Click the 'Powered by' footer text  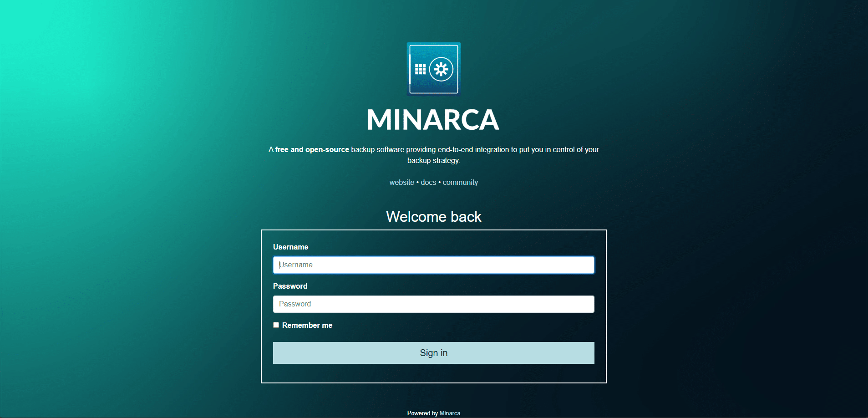tap(422, 413)
